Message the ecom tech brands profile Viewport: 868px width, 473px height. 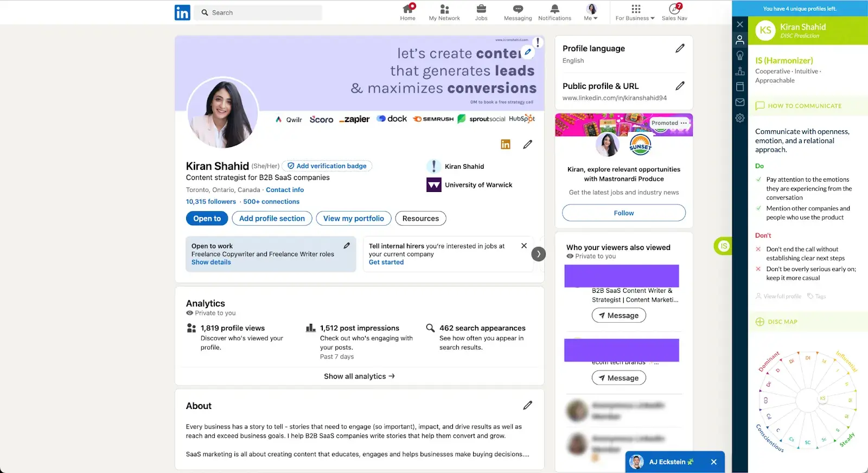pos(618,378)
